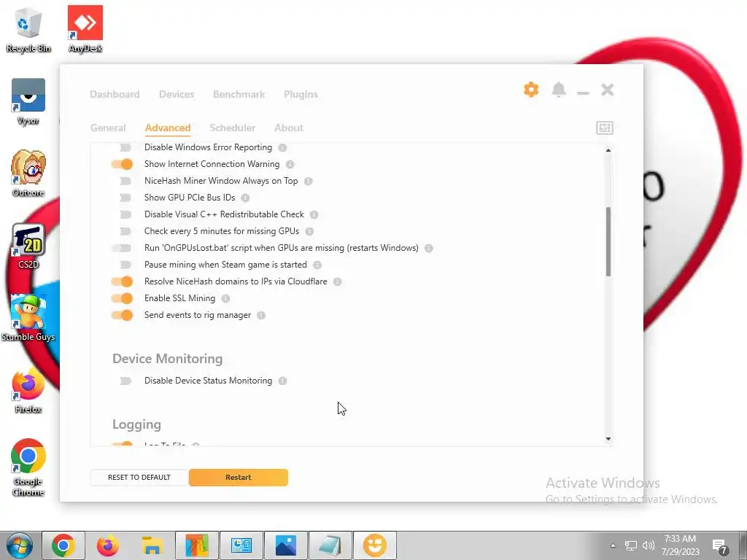Viewport: 747px width, 560px height.
Task: Show info for Enable SSL Mining
Action: click(226, 298)
